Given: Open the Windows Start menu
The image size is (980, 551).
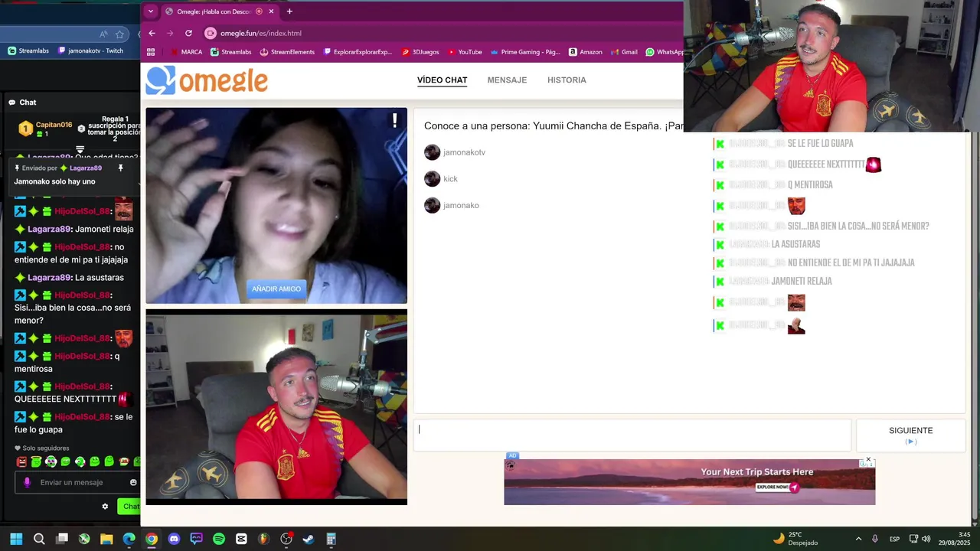Looking at the screenshot, I should [x=16, y=539].
